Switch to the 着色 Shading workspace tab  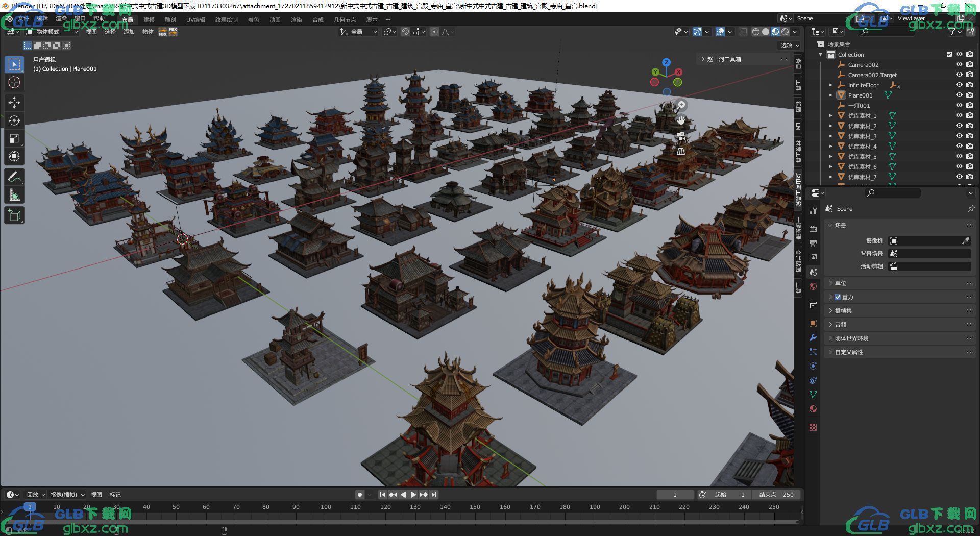pos(254,20)
